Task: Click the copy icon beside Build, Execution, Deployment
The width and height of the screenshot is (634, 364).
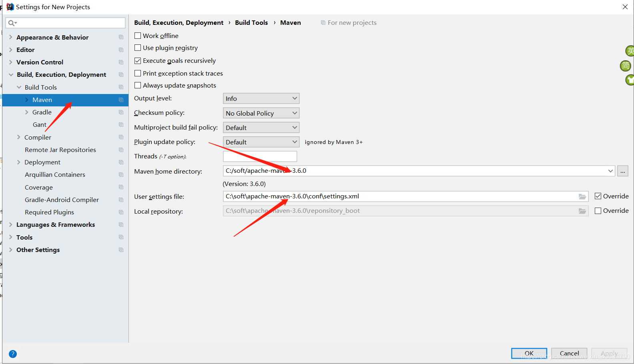Action: pos(121,74)
